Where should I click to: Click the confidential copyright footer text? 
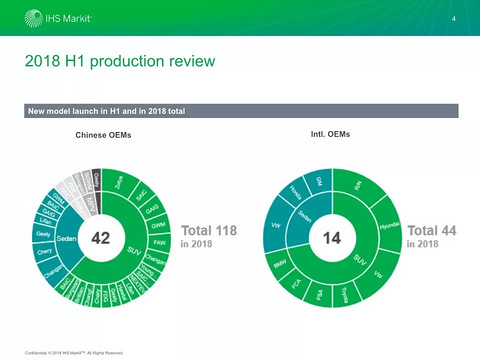[x=74, y=353]
